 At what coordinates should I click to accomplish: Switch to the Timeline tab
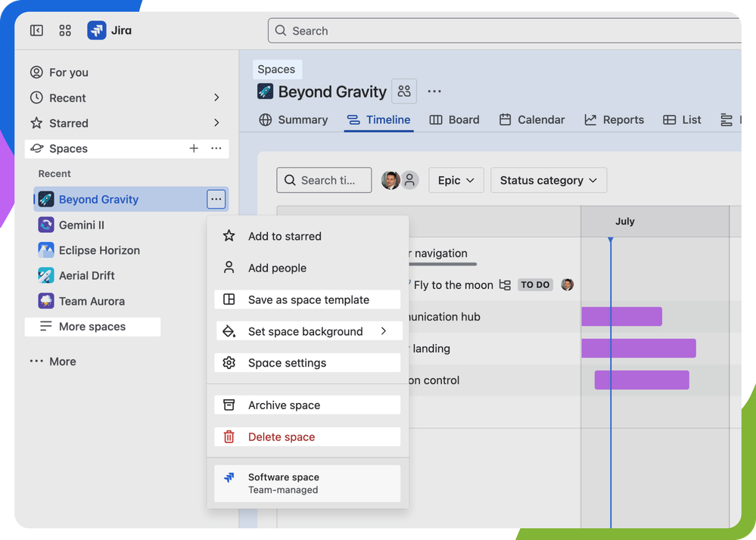coord(379,120)
